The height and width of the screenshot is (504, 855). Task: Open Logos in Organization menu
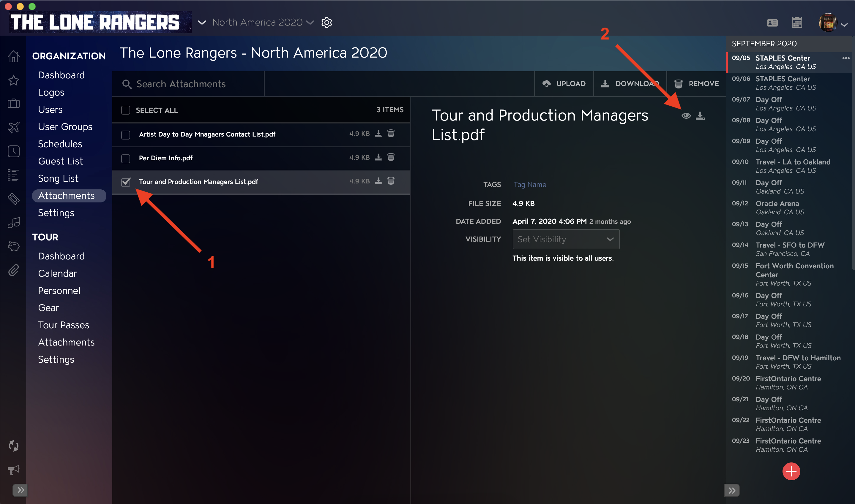pos(51,92)
